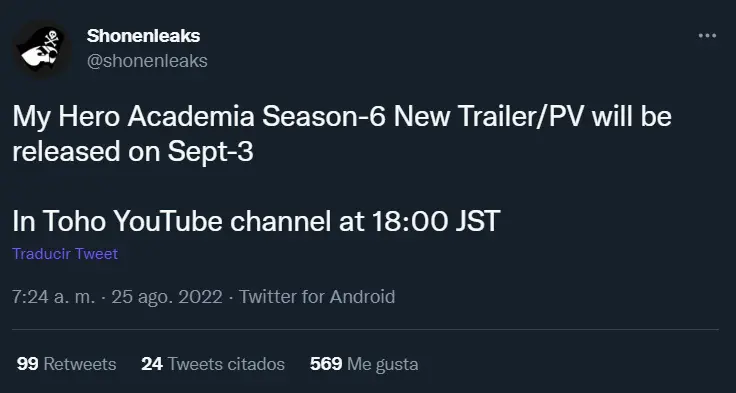Open the Shonenleaks pirate avatar profile picture
The image size is (736, 393).
tap(41, 48)
